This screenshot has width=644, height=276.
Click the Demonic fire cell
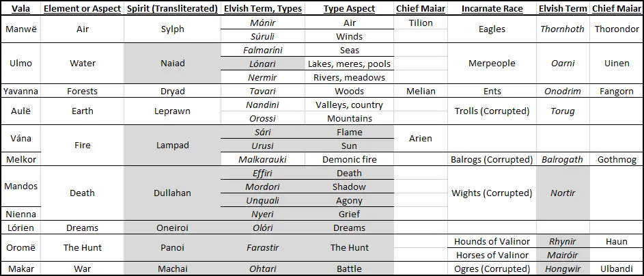tap(350, 159)
